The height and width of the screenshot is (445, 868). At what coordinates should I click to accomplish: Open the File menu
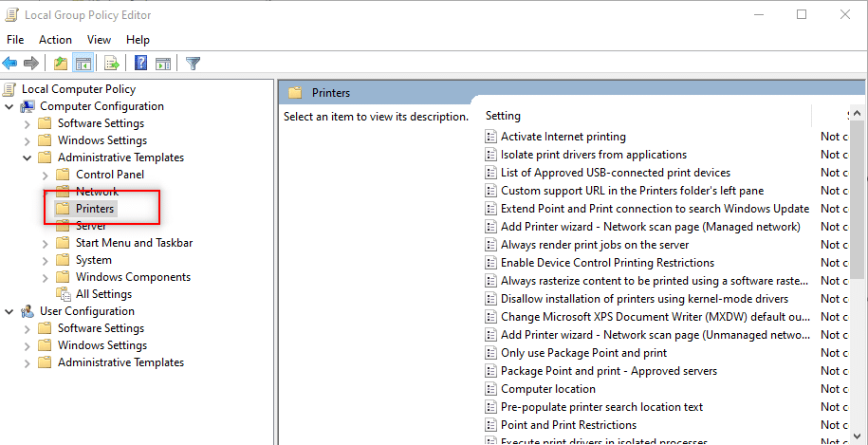click(x=15, y=40)
